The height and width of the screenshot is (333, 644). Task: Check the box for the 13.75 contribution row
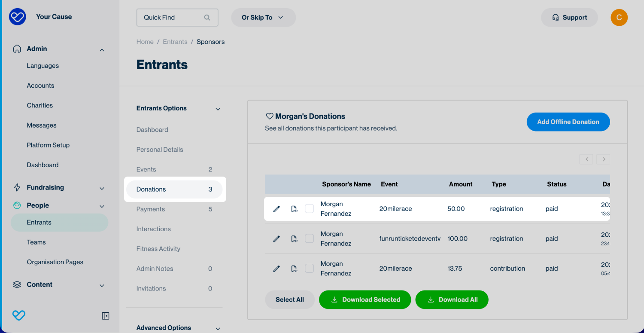click(x=309, y=269)
